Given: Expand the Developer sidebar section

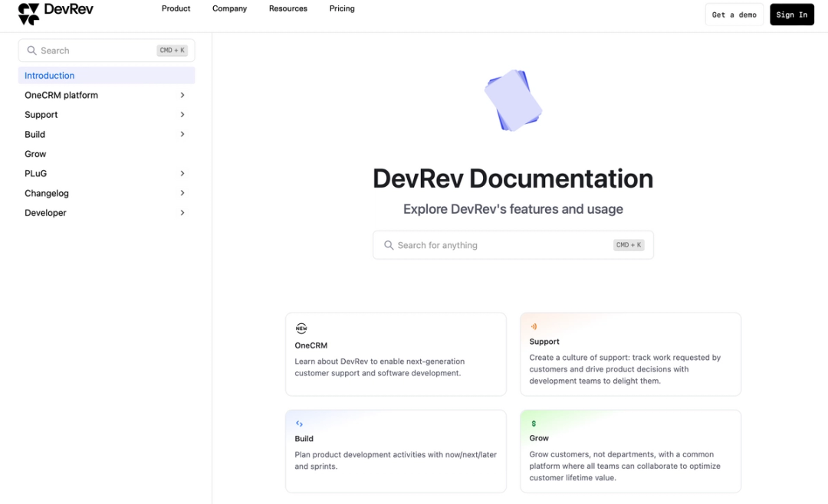Looking at the screenshot, I should [182, 212].
